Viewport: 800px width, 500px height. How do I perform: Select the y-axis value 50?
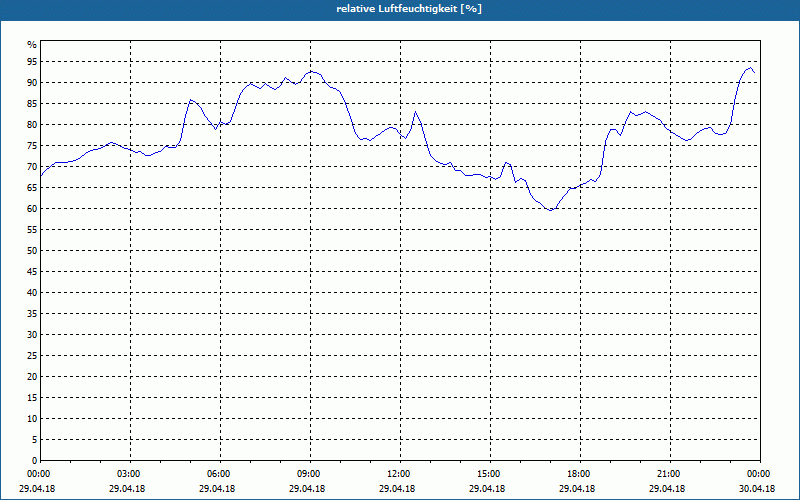[x=32, y=251]
